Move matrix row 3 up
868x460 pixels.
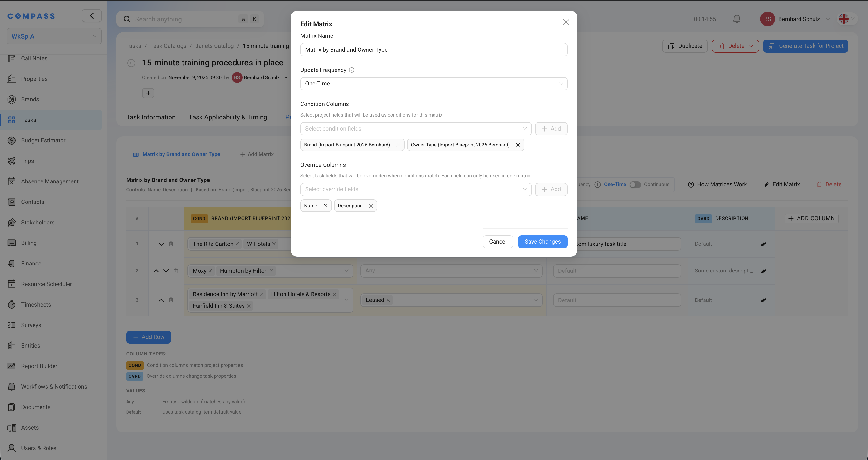[161, 300]
